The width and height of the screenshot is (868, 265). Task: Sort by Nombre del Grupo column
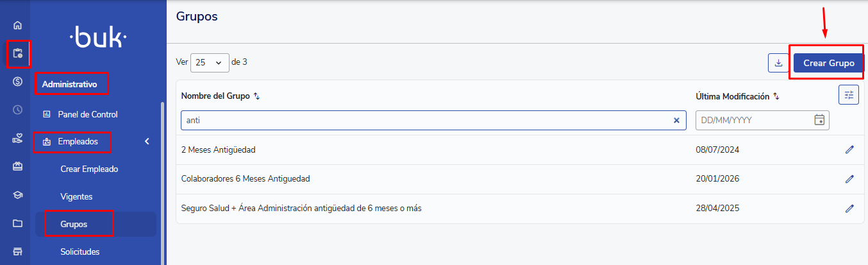click(x=256, y=96)
